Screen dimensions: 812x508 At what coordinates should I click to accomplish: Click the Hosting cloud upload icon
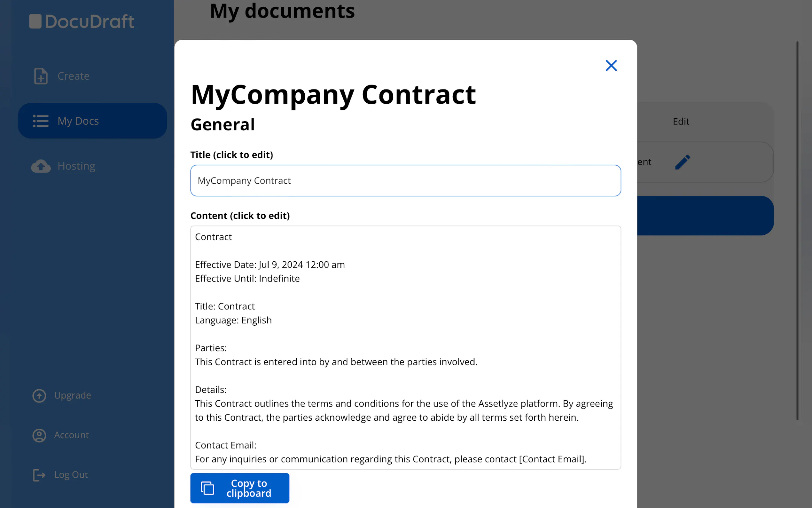[x=41, y=166]
